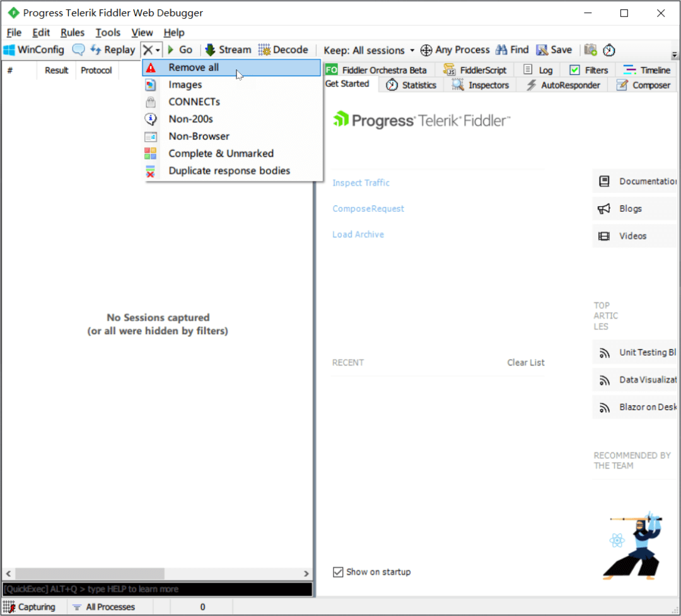Screen dimensions: 681x616
Task: Toggle Decode option in toolbar
Action: tap(283, 50)
